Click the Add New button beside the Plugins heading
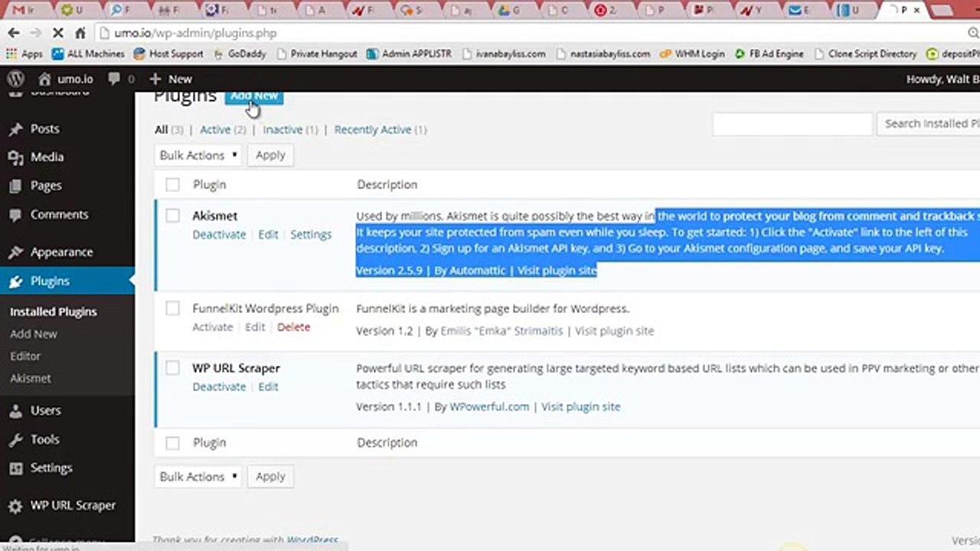 click(254, 96)
